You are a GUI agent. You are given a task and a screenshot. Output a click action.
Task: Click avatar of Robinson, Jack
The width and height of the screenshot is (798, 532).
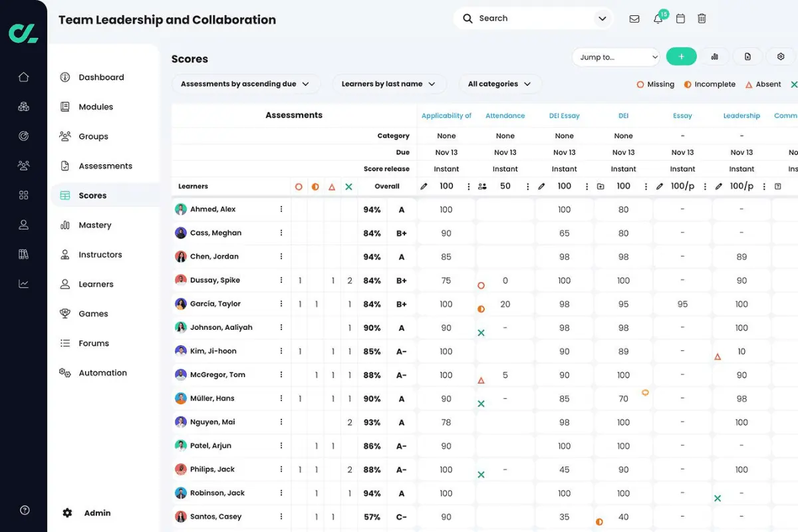click(x=180, y=493)
